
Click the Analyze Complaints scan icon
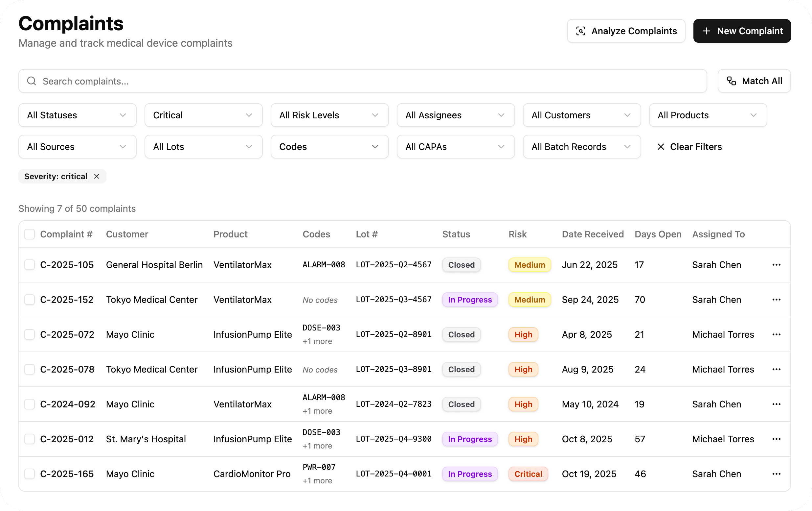coord(580,31)
